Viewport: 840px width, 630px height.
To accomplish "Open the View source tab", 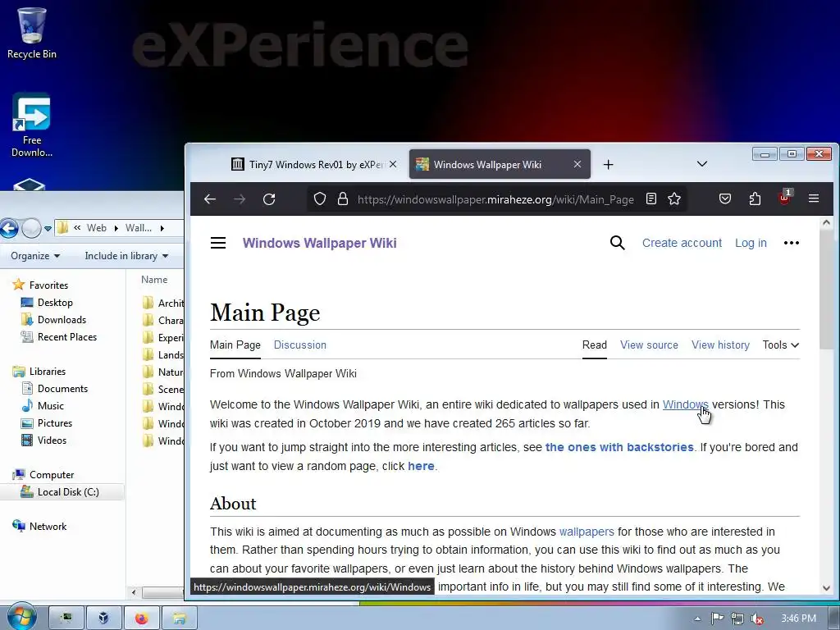I will tap(650, 345).
